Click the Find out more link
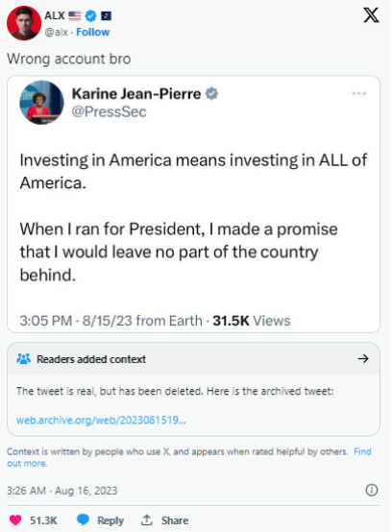The height and width of the screenshot is (532, 392). point(188,457)
